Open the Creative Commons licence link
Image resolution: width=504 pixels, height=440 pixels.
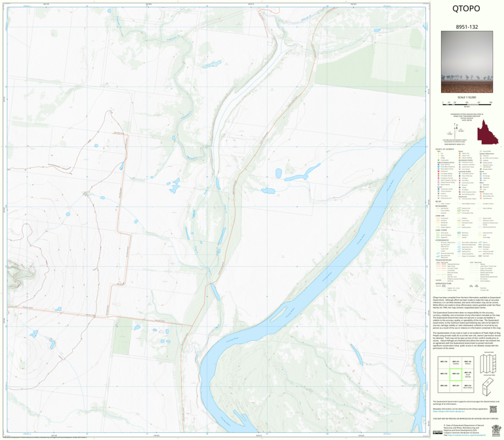(467, 435)
